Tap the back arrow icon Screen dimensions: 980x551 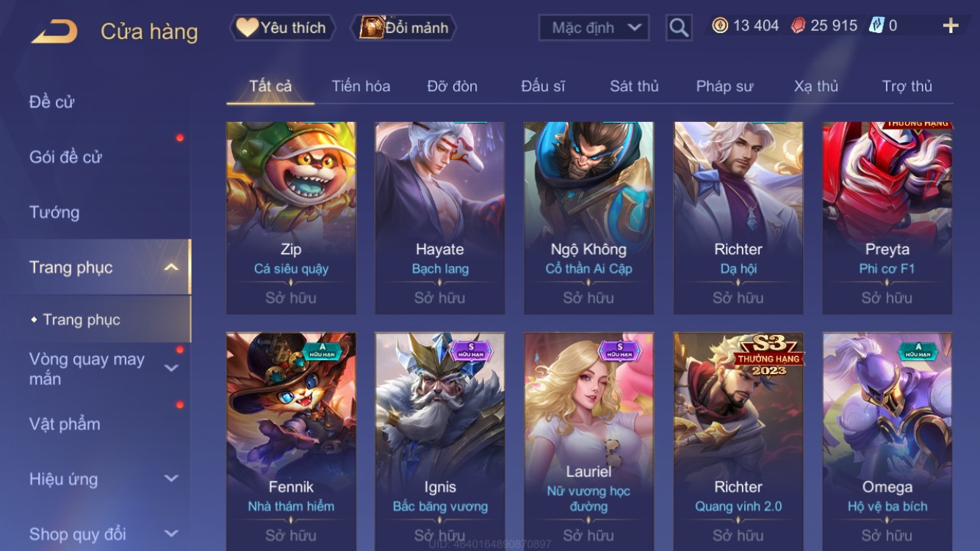pos(54,31)
